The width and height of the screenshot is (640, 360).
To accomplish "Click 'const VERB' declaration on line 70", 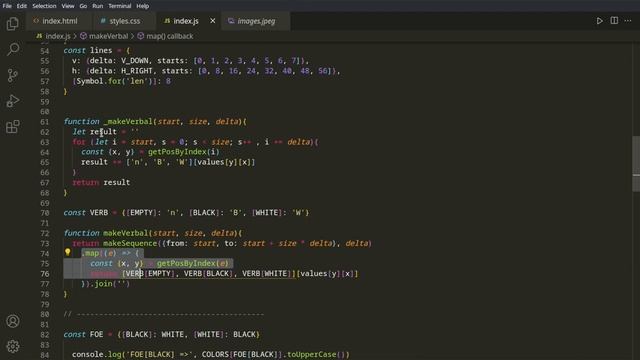I will pos(86,213).
